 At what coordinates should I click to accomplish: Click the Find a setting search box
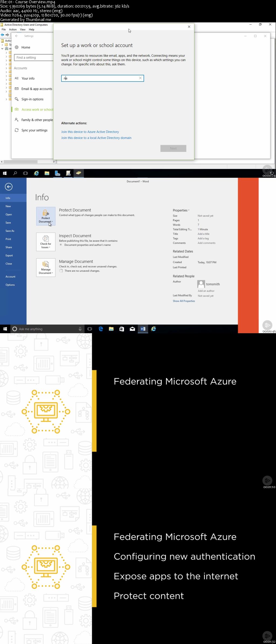coord(34,57)
